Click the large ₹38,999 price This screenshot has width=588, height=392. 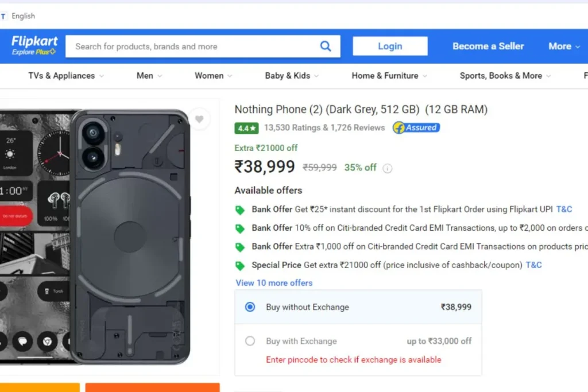(265, 167)
